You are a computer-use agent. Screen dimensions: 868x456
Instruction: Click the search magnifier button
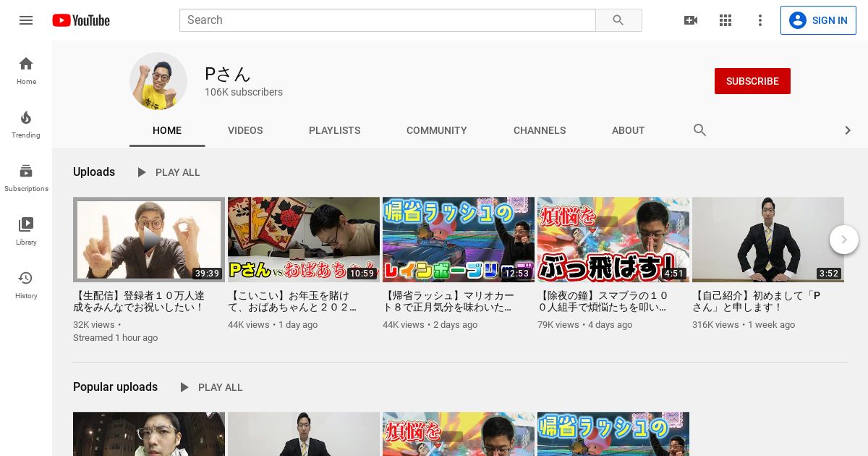(618, 20)
